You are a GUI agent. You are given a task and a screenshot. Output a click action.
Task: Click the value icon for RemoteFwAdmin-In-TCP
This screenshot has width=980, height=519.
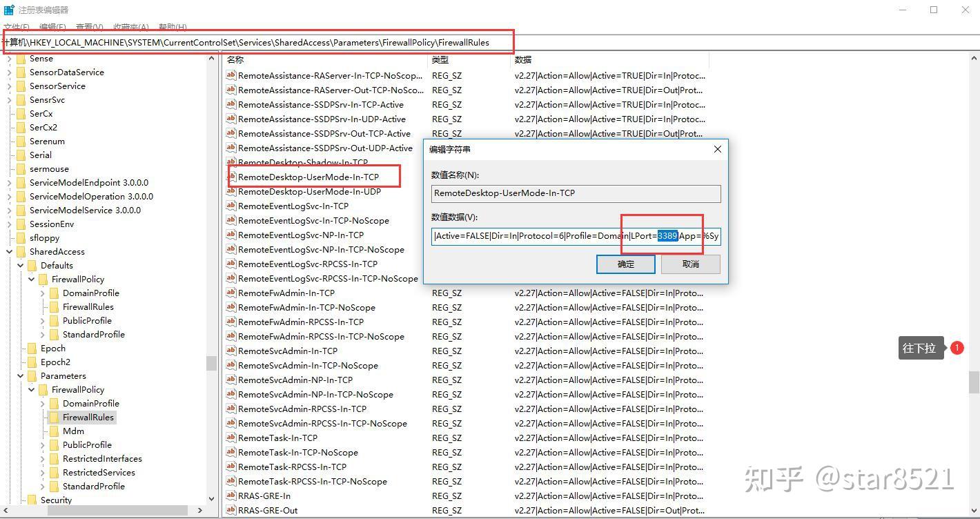[231, 293]
